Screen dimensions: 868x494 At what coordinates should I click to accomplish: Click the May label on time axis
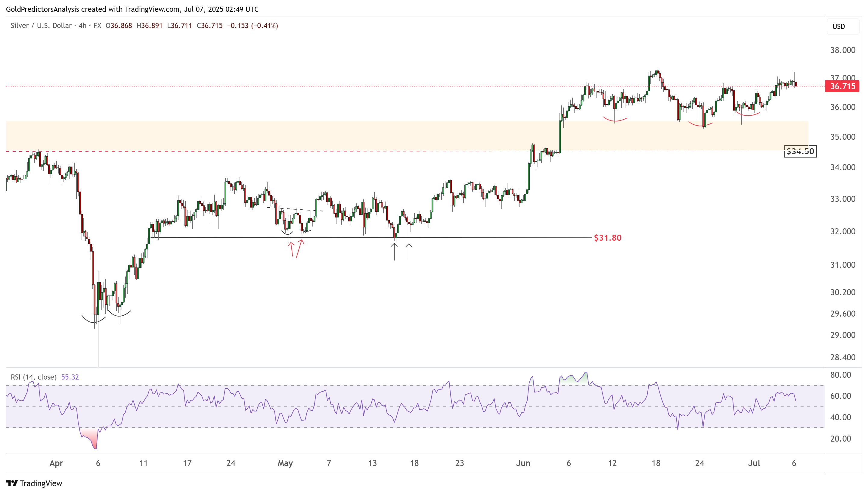[x=285, y=464]
